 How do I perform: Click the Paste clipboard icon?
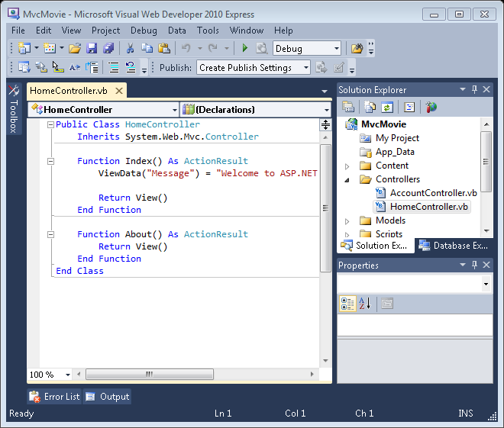coord(163,48)
